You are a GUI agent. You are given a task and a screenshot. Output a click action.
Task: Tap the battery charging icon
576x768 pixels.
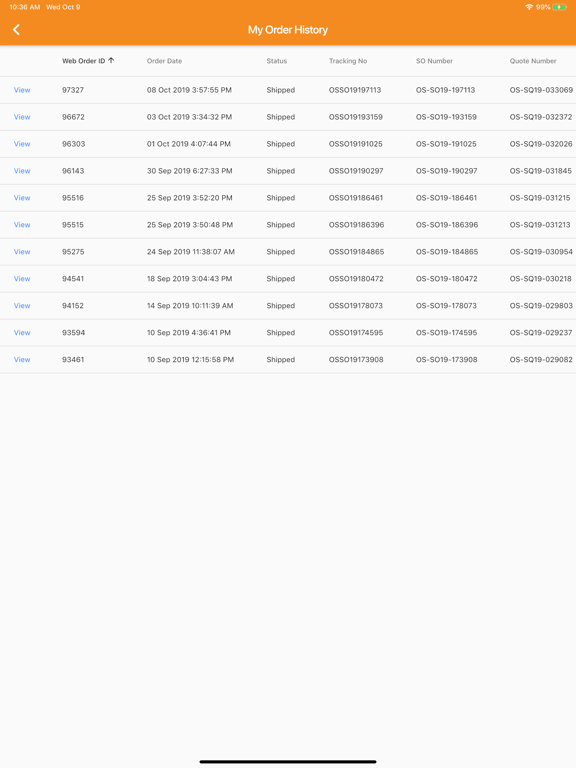[559, 7]
